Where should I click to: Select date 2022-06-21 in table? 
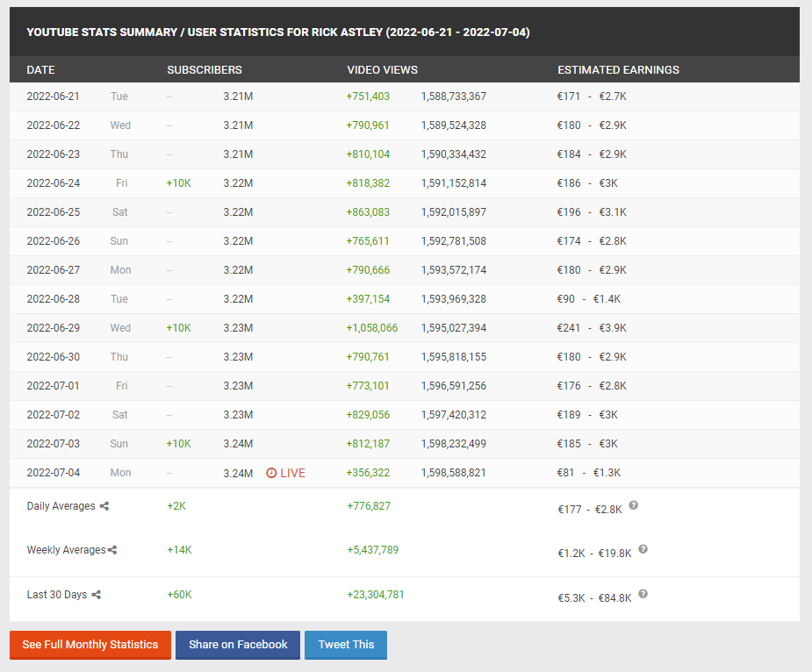click(54, 97)
